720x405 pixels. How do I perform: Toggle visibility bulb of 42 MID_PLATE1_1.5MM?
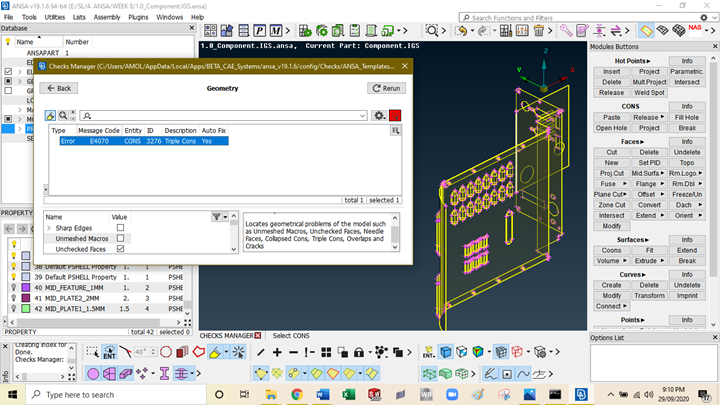(x=14, y=309)
